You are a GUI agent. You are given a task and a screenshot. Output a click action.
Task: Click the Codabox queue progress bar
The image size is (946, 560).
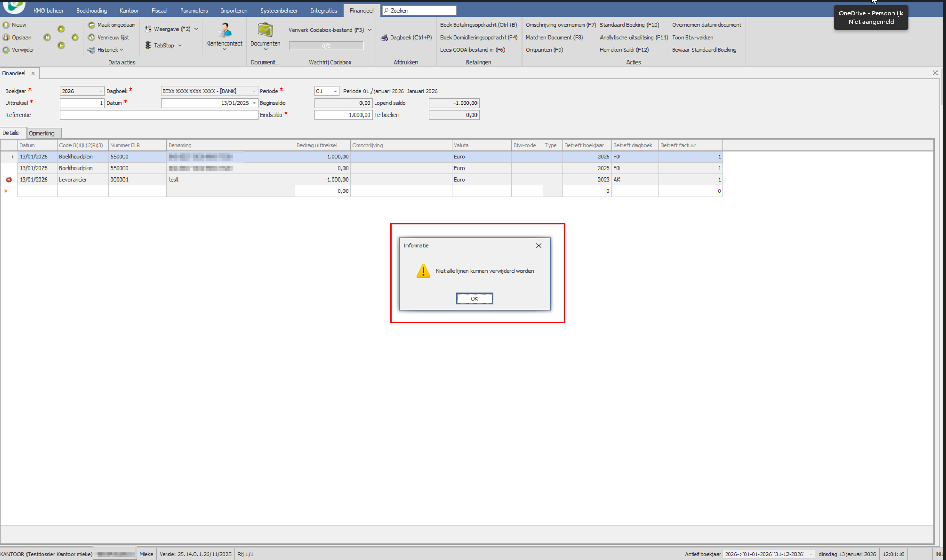(326, 46)
